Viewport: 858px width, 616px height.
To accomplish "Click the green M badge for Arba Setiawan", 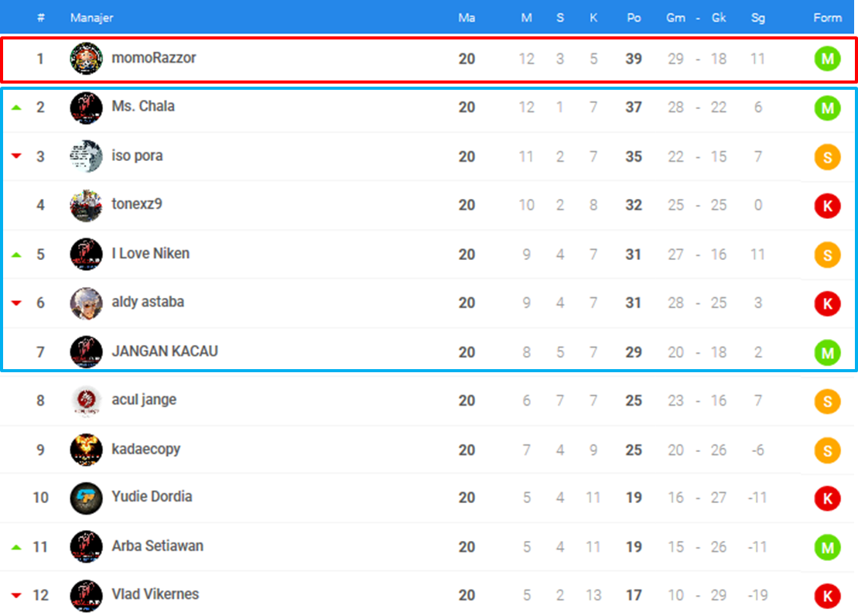I will 827,547.
